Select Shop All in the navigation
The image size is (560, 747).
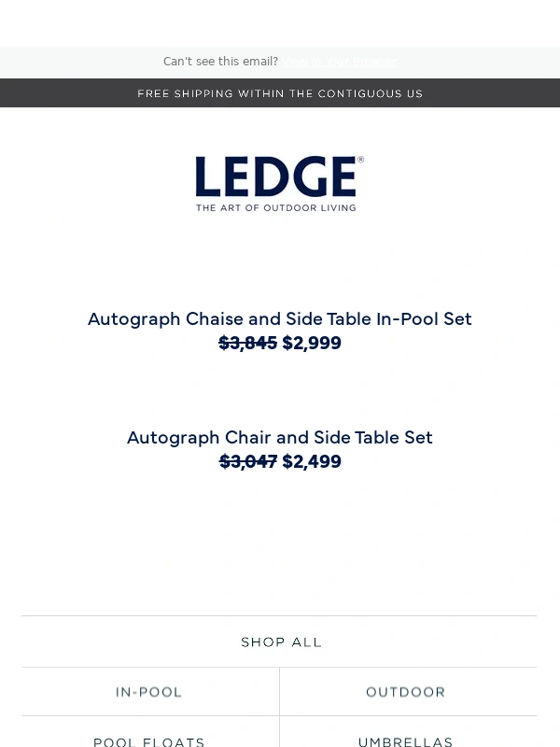pyautogui.click(x=281, y=642)
